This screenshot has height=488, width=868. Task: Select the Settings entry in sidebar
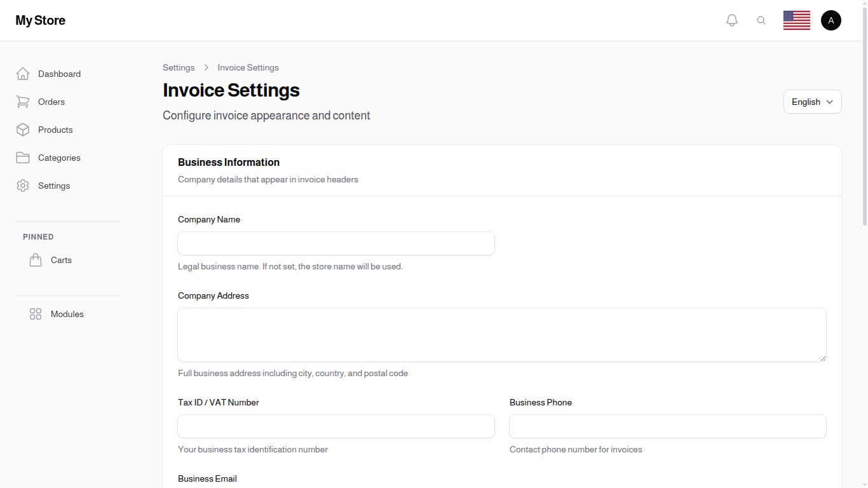pos(53,186)
